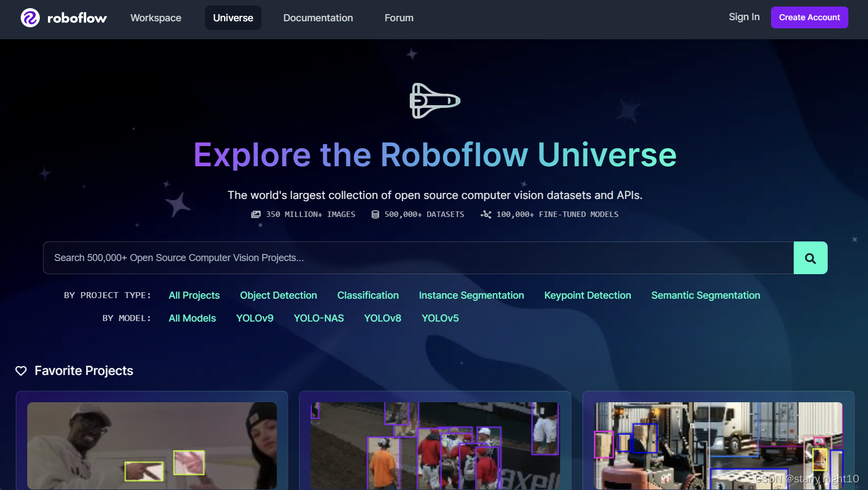Select the YOLOv8 model filter
868x490 pixels.
coord(383,318)
